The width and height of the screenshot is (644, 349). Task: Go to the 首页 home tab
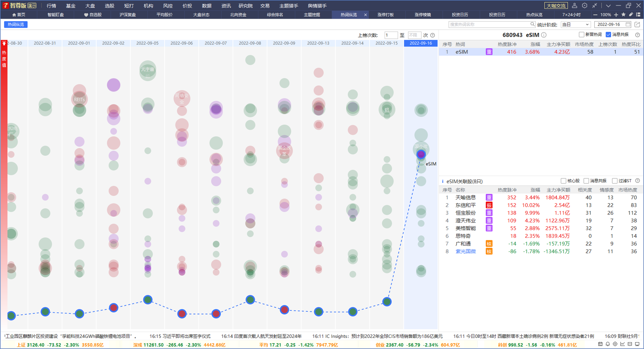tap(19, 15)
